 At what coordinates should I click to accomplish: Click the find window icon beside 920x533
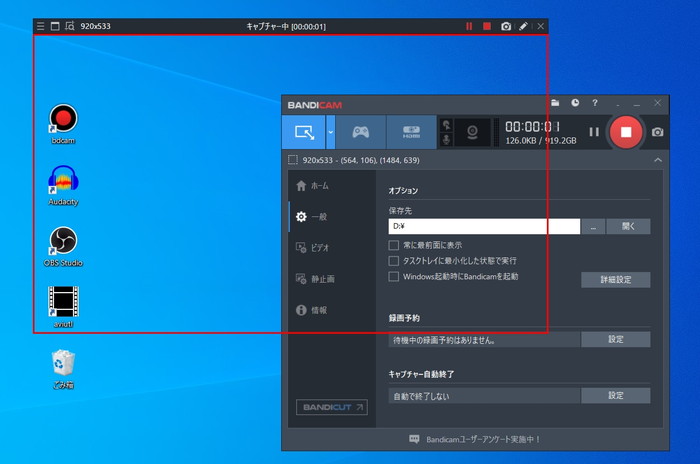[70, 26]
